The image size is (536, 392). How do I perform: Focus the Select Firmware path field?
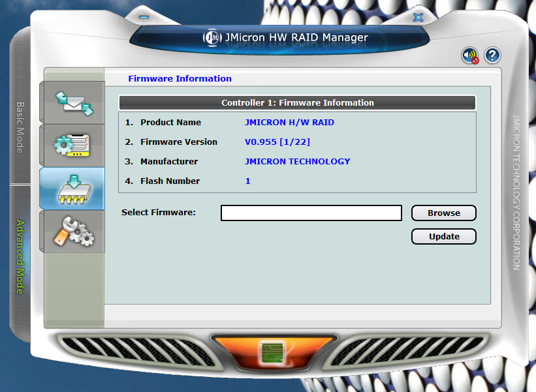311,213
